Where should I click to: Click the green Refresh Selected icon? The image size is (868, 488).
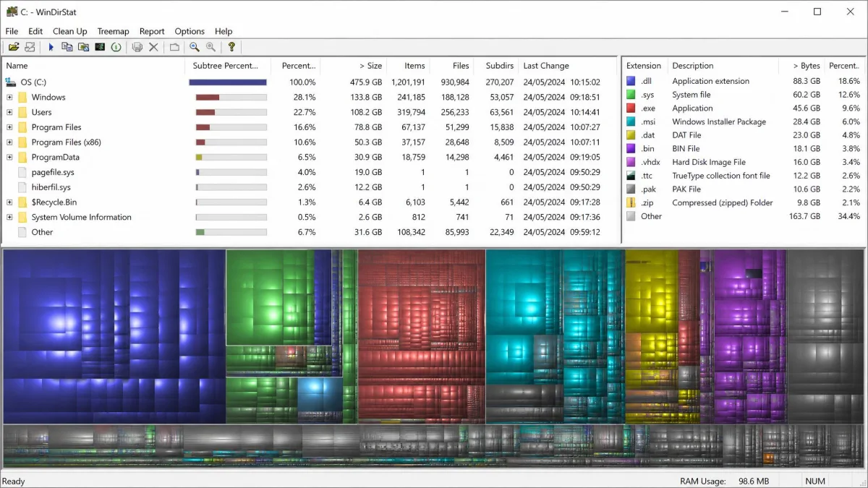click(x=116, y=47)
